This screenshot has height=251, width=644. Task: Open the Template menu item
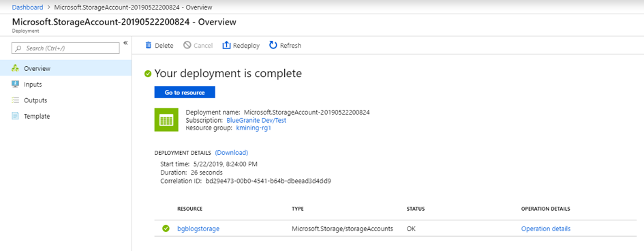pyautogui.click(x=65, y=116)
